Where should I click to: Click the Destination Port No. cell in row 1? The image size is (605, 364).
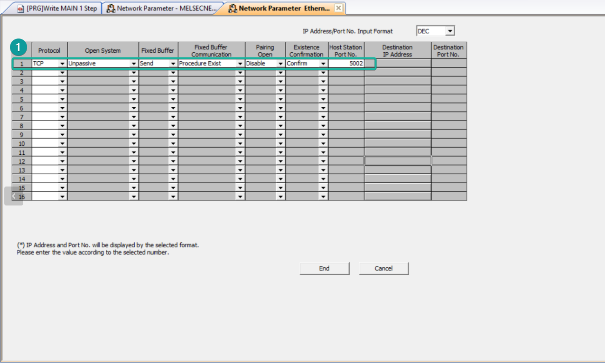click(449, 64)
